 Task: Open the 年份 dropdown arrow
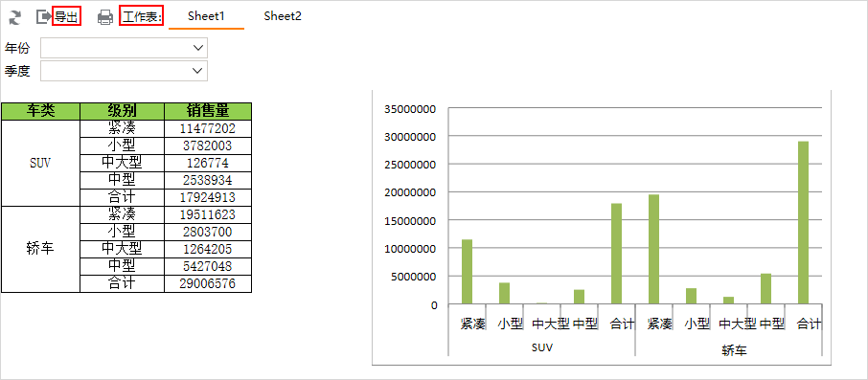(x=198, y=48)
